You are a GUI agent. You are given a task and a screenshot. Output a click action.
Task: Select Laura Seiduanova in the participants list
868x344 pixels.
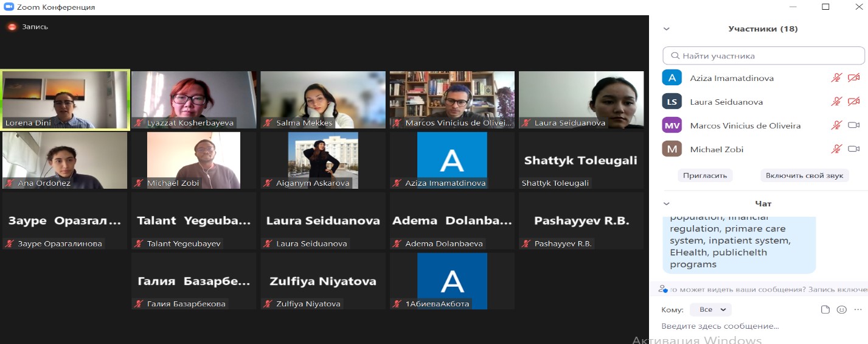(x=726, y=102)
